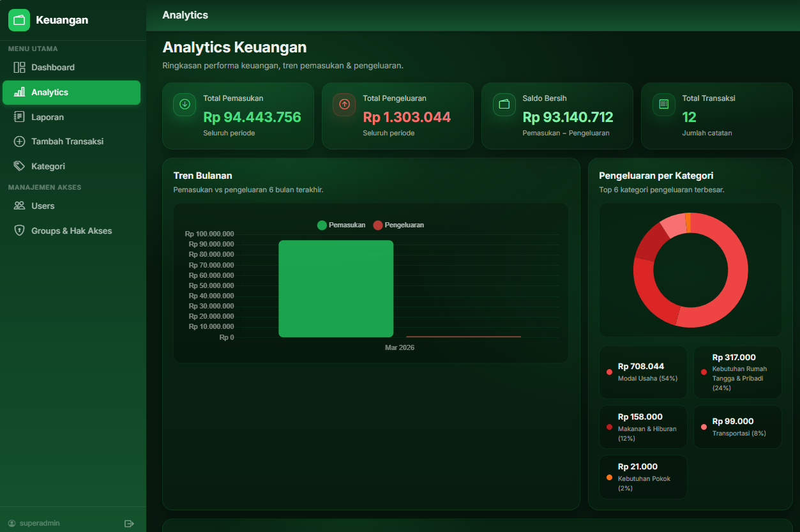800x532 pixels.
Task: Click the Kategori tag icon in sidebar
Action: (19, 166)
